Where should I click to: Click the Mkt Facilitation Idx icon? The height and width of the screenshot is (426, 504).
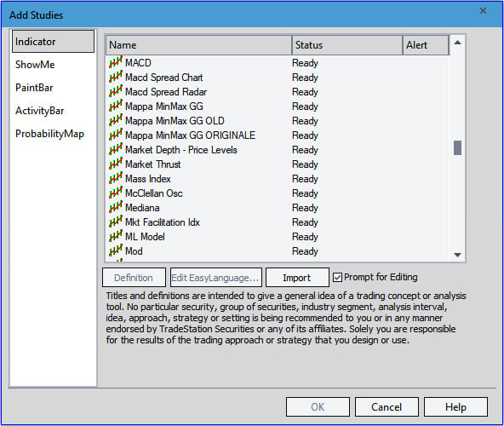click(116, 222)
